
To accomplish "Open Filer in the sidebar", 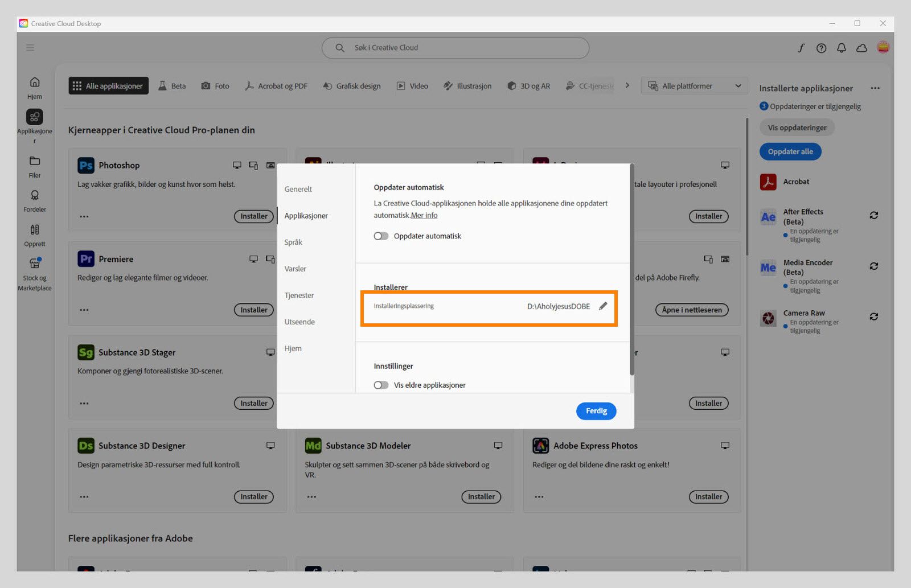I will [35, 167].
